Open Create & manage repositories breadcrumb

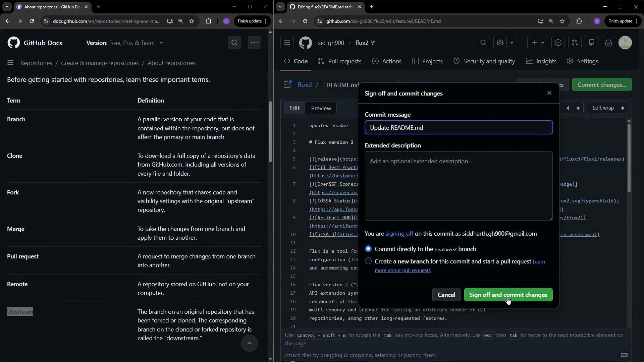click(100, 63)
